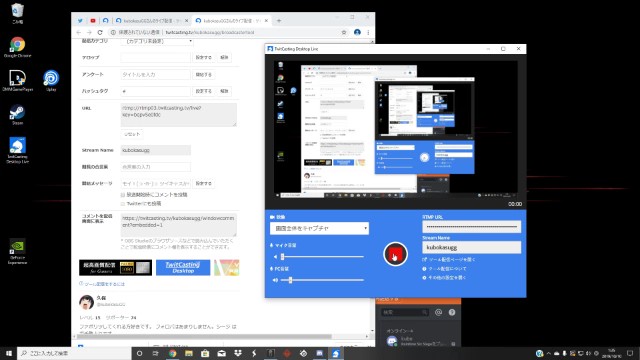Open the Windows Start menu

(9, 353)
